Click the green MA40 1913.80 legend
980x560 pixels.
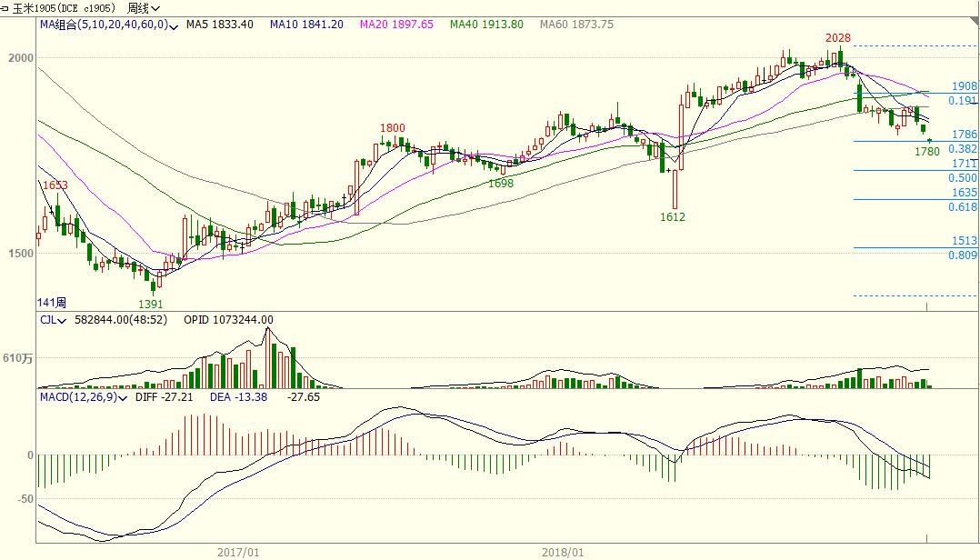[486, 25]
